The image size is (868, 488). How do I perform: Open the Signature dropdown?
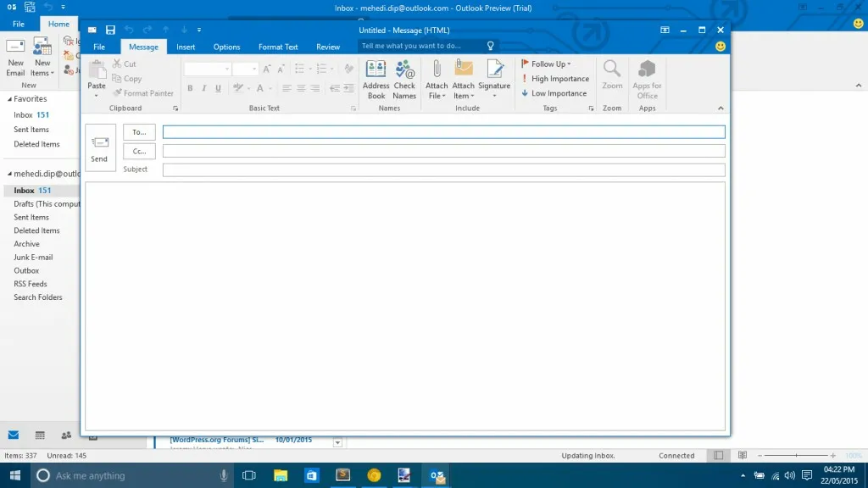coord(494,80)
